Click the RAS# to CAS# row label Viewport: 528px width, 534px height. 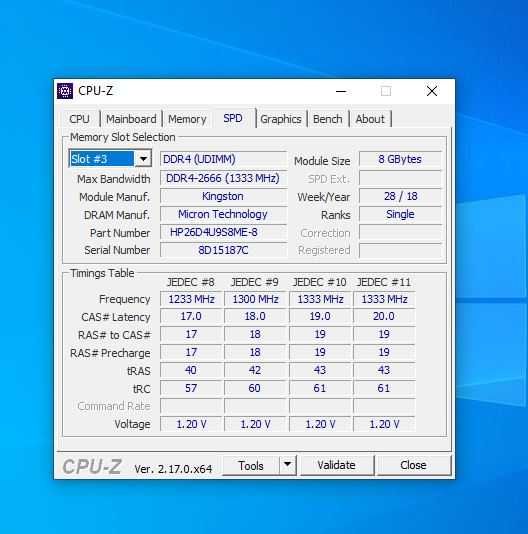(114, 335)
